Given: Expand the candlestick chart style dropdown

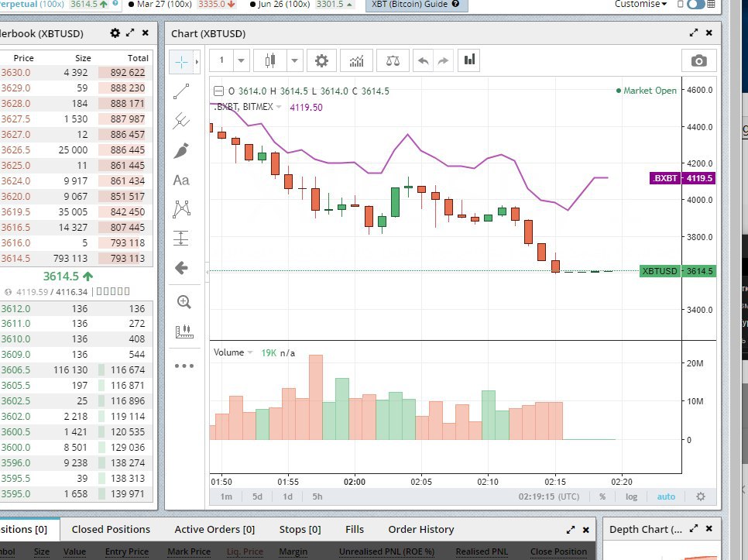Looking at the screenshot, I should click(295, 60).
